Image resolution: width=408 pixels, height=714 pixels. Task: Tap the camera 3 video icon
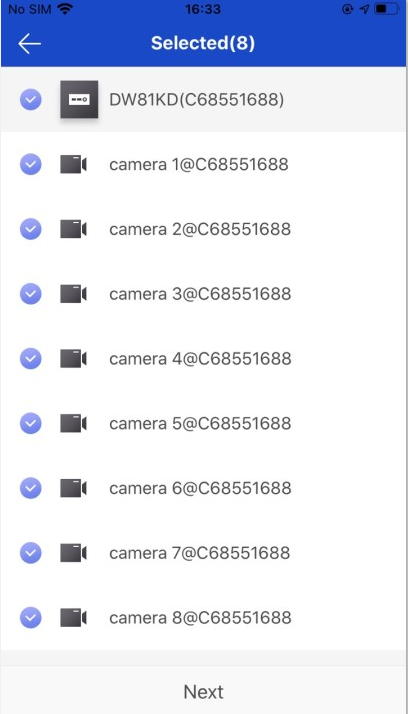[73, 294]
